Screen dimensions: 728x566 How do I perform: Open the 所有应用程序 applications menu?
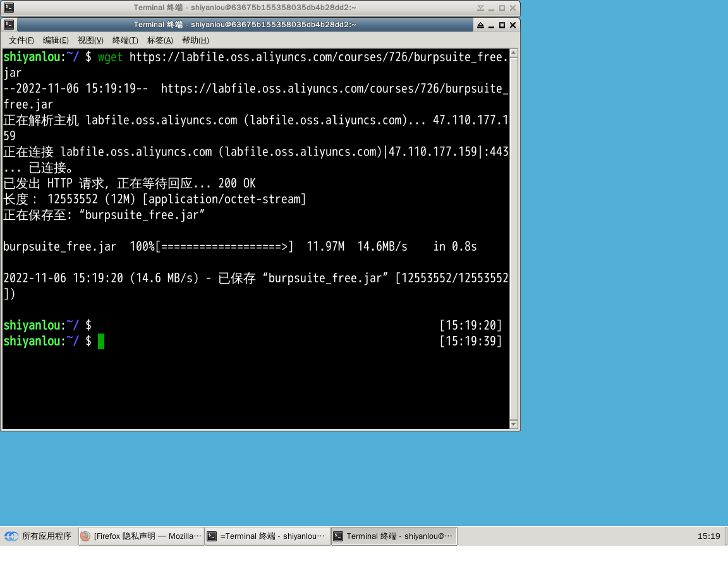pos(38,536)
